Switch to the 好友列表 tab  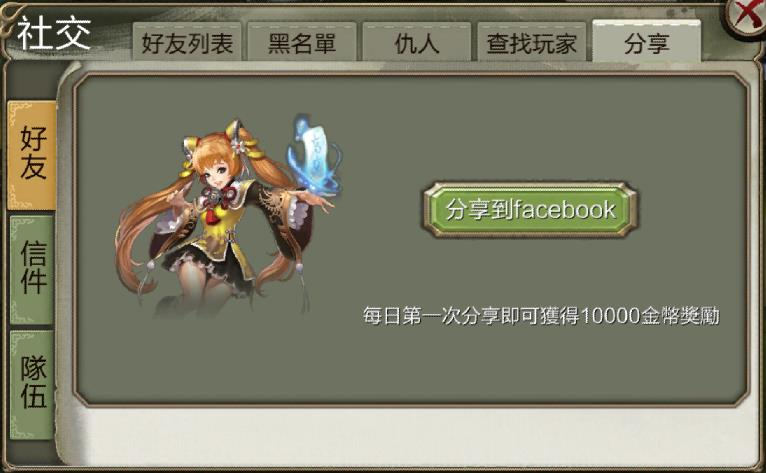click(x=187, y=43)
